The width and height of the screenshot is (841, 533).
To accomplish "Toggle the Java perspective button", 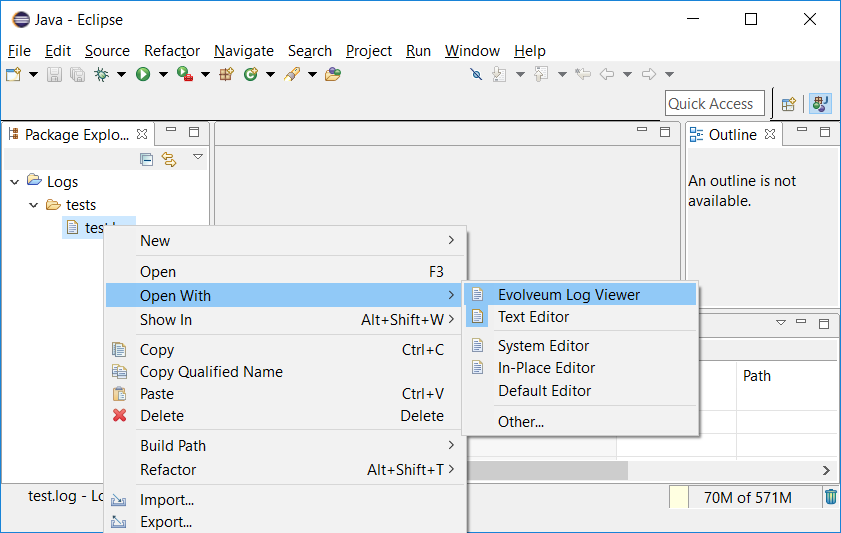I will (820, 103).
